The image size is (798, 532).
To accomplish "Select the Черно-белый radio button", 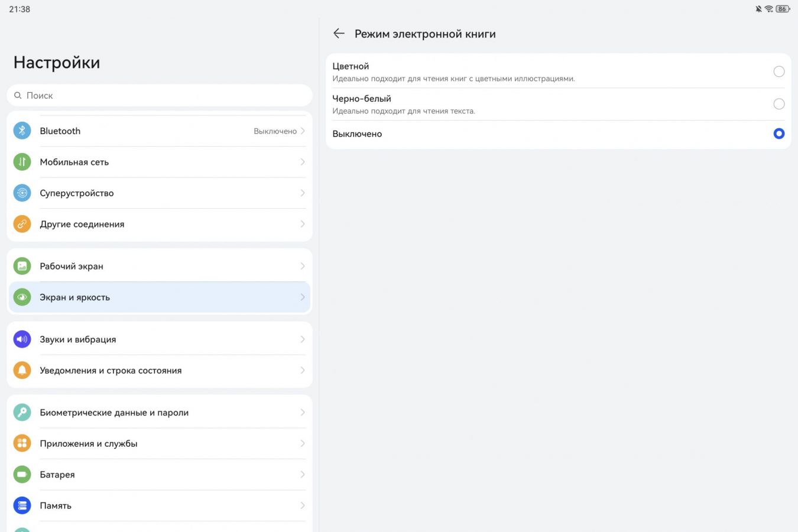I will tap(779, 104).
